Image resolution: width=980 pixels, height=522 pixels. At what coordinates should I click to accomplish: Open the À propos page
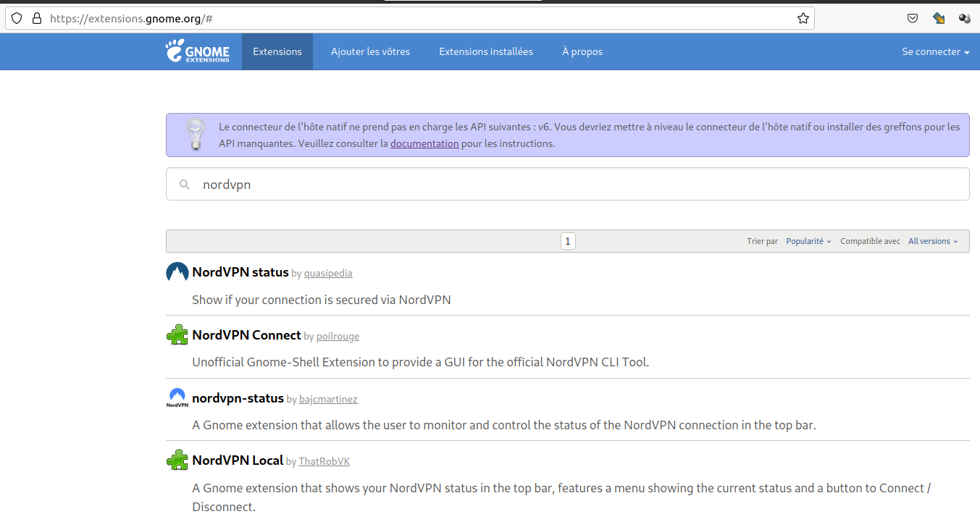582,51
